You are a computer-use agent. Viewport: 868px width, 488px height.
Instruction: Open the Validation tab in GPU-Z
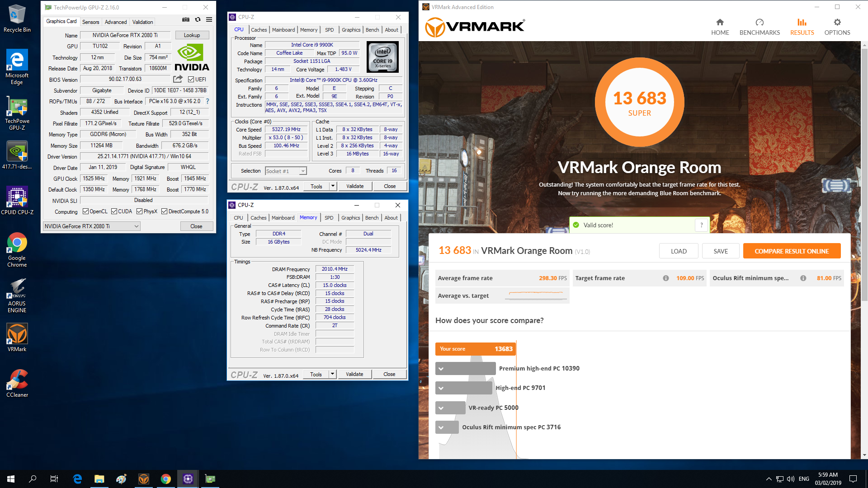pos(142,22)
